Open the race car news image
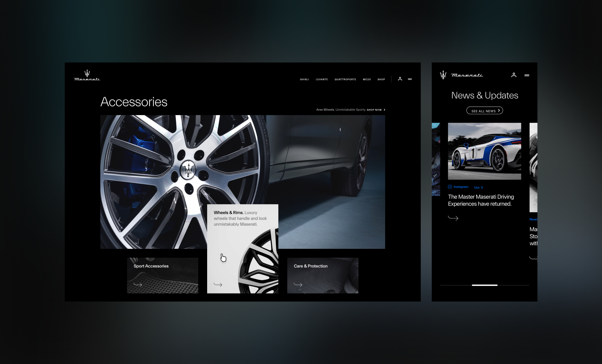602x364 pixels. [x=485, y=151]
